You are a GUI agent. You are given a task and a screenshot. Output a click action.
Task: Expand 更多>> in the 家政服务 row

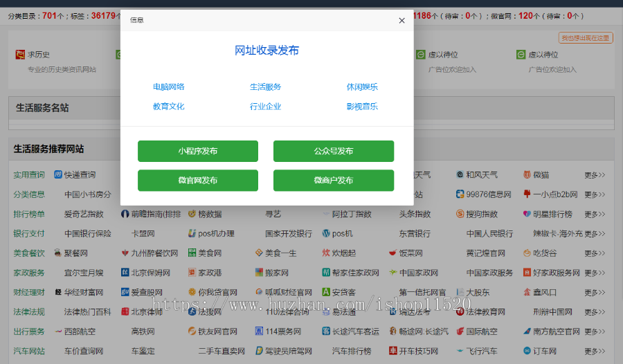[595, 273]
